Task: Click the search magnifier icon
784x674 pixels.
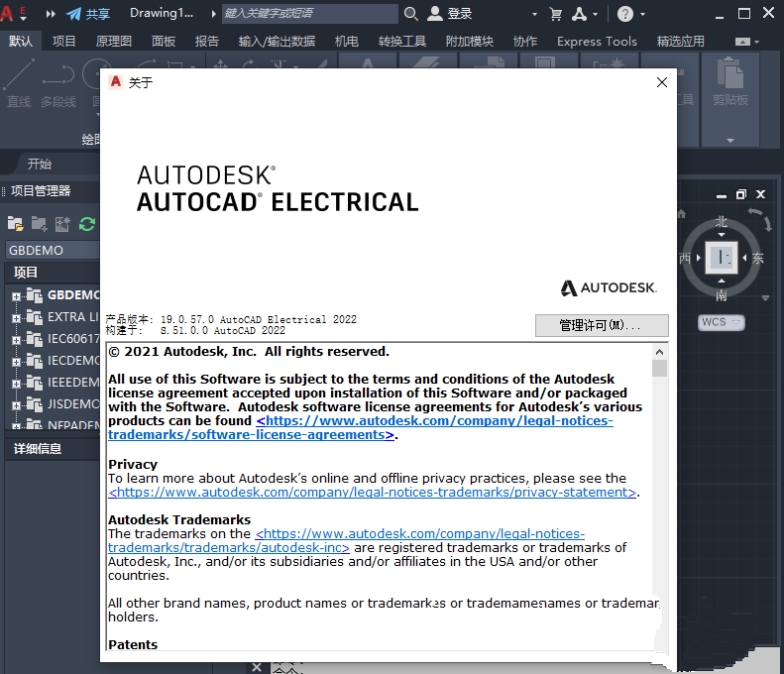Action: tap(410, 14)
